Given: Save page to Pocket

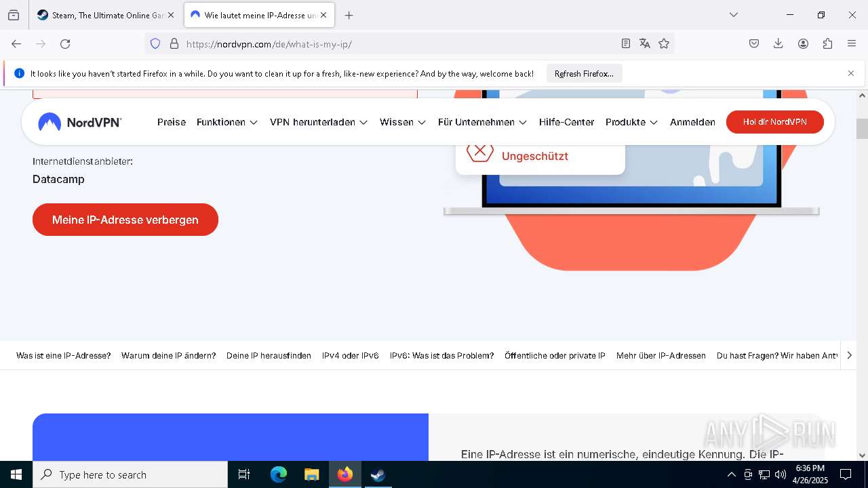Looking at the screenshot, I should (754, 43).
